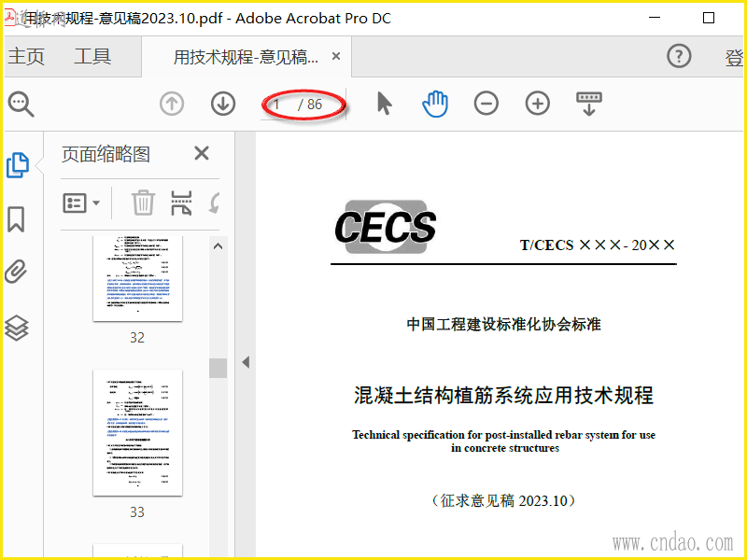Activate the hand pan tool
Image resolution: width=747 pixels, height=560 pixels.
click(x=435, y=104)
